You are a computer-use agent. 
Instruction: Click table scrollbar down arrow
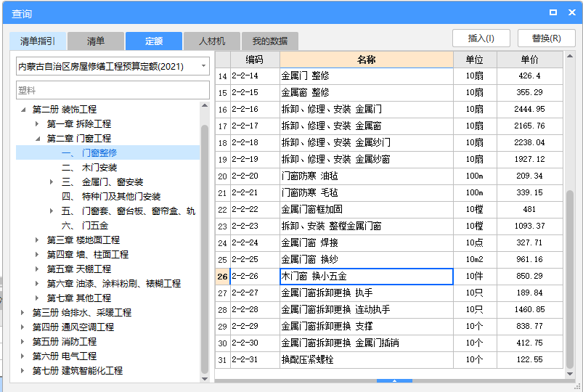570,374
